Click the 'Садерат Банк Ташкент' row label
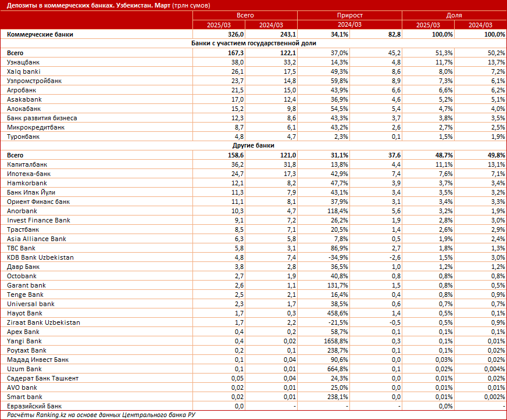The height and width of the screenshot is (420, 507). tap(42, 378)
